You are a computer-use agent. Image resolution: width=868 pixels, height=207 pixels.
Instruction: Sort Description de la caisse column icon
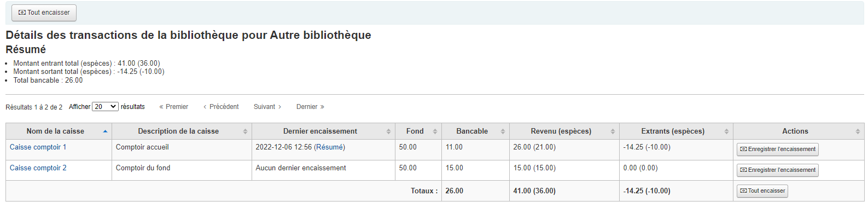(x=245, y=131)
